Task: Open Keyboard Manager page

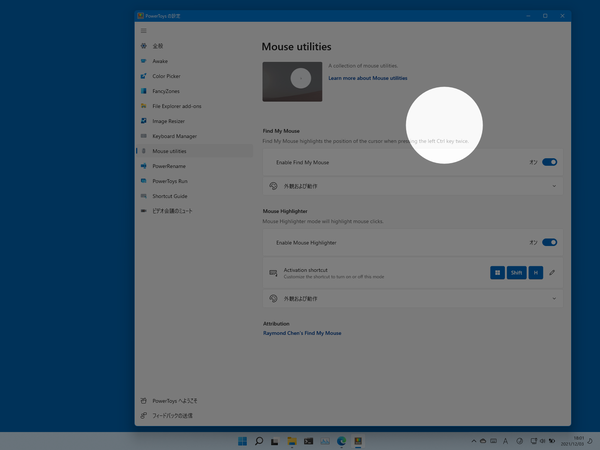Action: (x=174, y=136)
